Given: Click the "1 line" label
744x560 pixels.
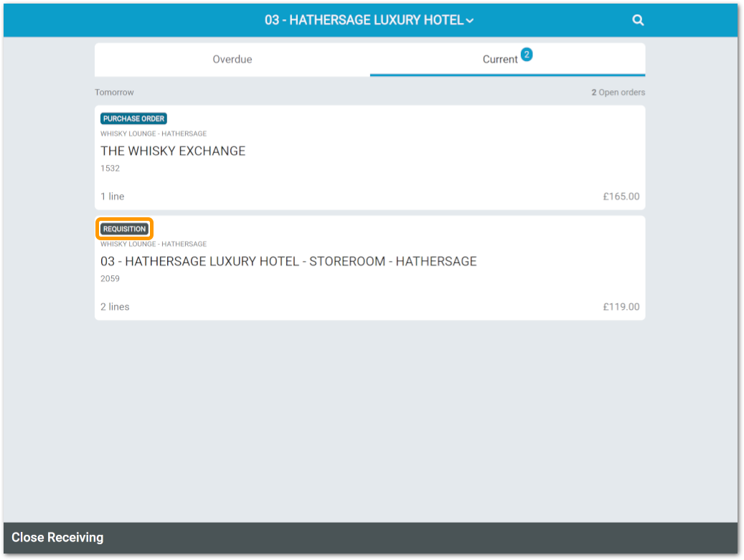Looking at the screenshot, I should (112, 196).
